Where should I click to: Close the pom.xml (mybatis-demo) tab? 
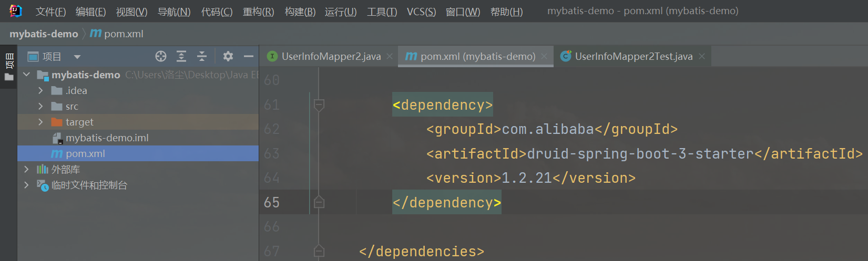coord(544,56)
